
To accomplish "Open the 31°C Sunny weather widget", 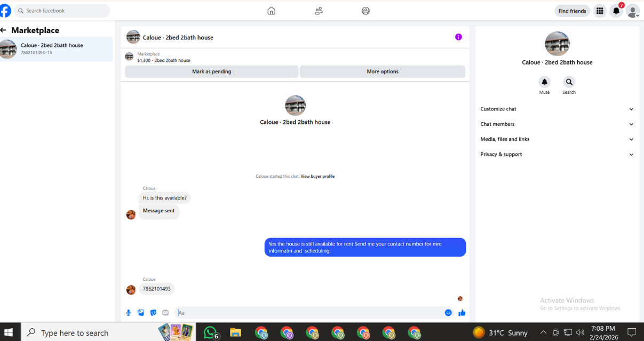I will click(500, 332).
